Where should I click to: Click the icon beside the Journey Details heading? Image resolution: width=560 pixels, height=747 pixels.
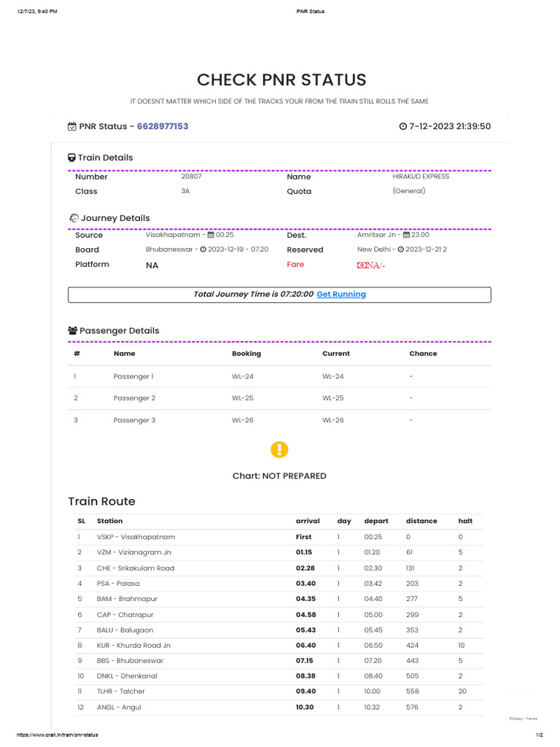coord(73,219)
